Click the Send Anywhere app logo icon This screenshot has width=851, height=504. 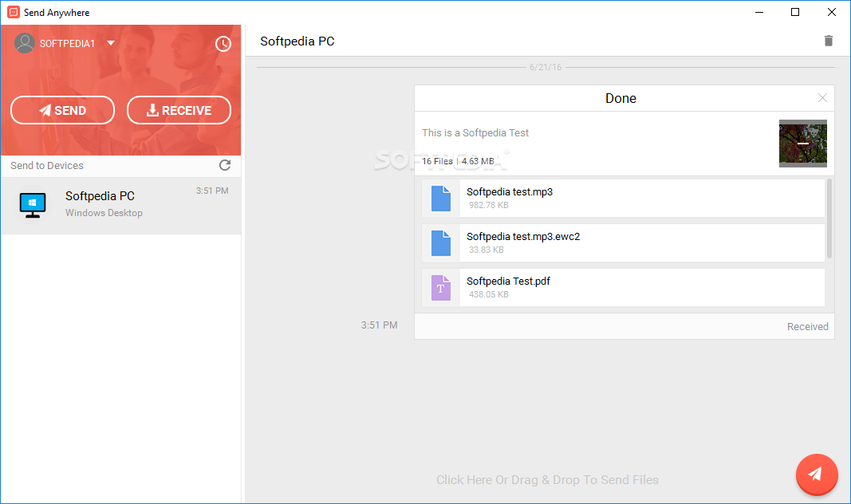click(x=14, y=12)
